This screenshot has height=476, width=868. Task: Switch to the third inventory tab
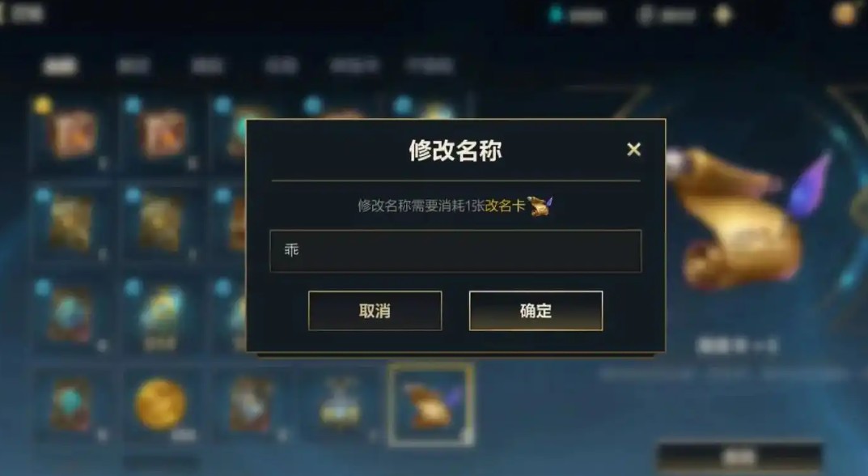tap(207, 66)
